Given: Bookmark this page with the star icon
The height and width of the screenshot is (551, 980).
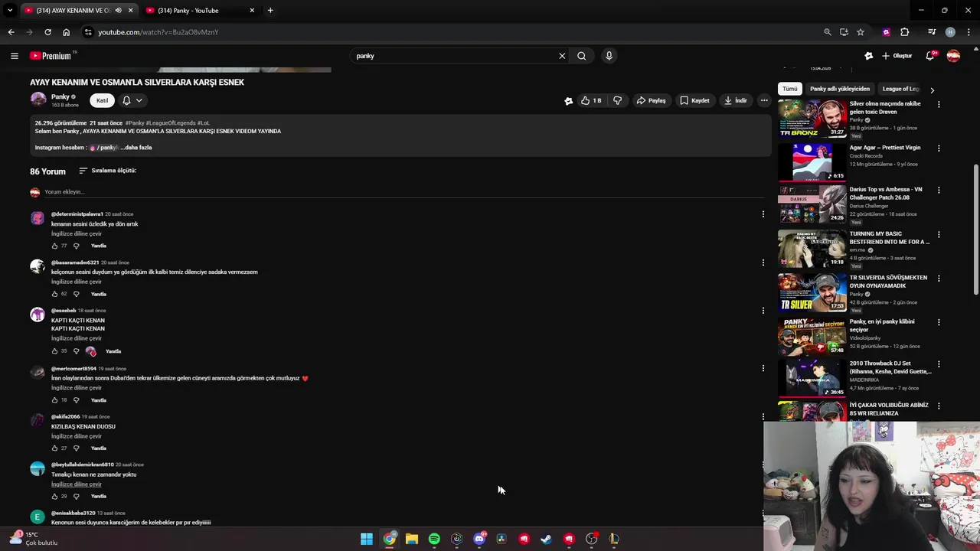Looking at the screenshot, I should pyautogui.click(x=861, y=32).
